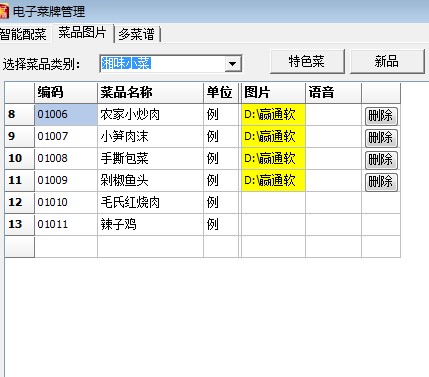This screenshot has height=377, width=429.
Task: Select the 菜品图片 tab
Action: point(82,33)
